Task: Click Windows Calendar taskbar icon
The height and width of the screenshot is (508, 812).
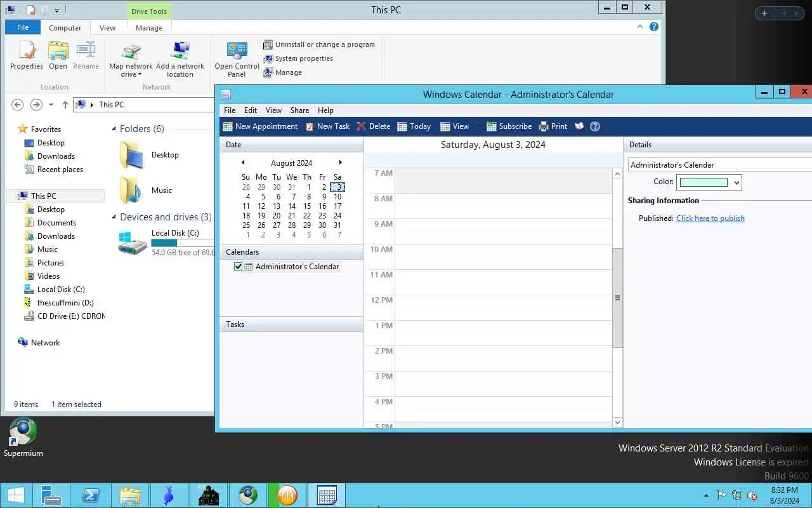Action: pyautogui.click(x=327, y=495)
